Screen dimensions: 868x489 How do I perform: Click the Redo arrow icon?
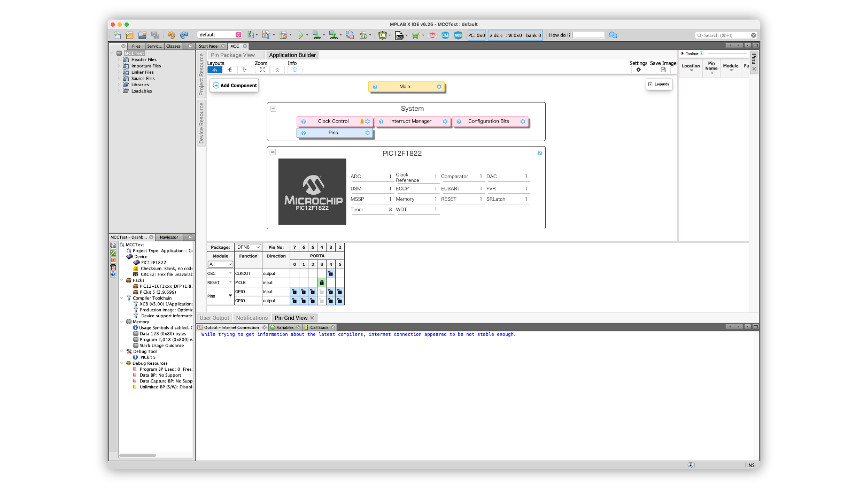(x=184, y=35)
